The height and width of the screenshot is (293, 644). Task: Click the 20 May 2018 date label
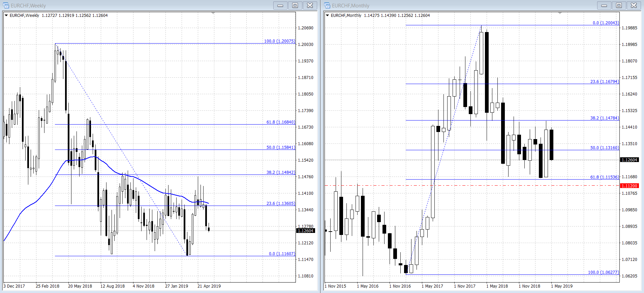point(80,286)
